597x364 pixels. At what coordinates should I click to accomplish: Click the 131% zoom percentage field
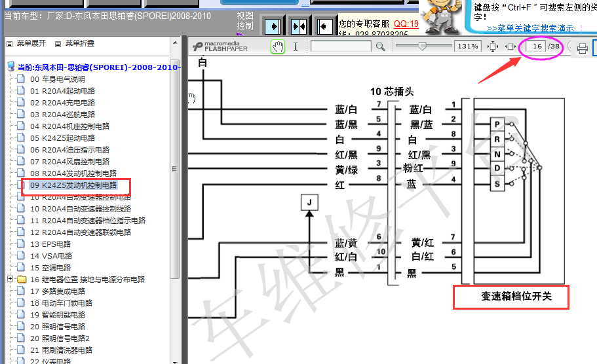coord(467,46)
